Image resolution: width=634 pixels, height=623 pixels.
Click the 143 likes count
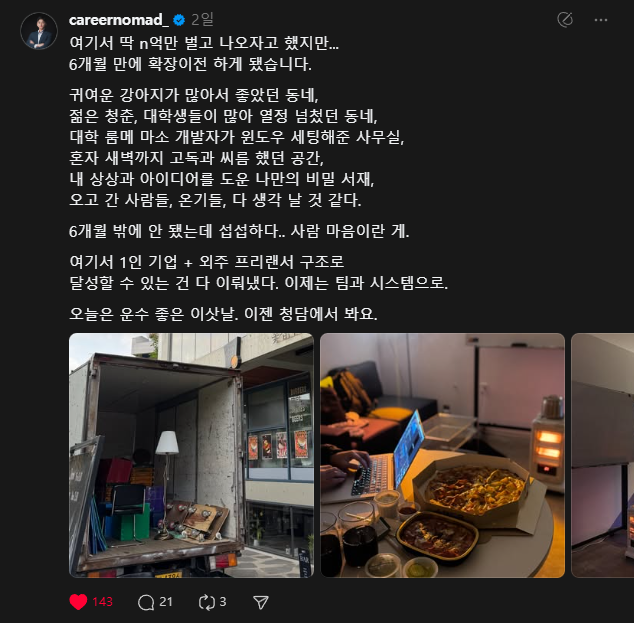point(102,602)
